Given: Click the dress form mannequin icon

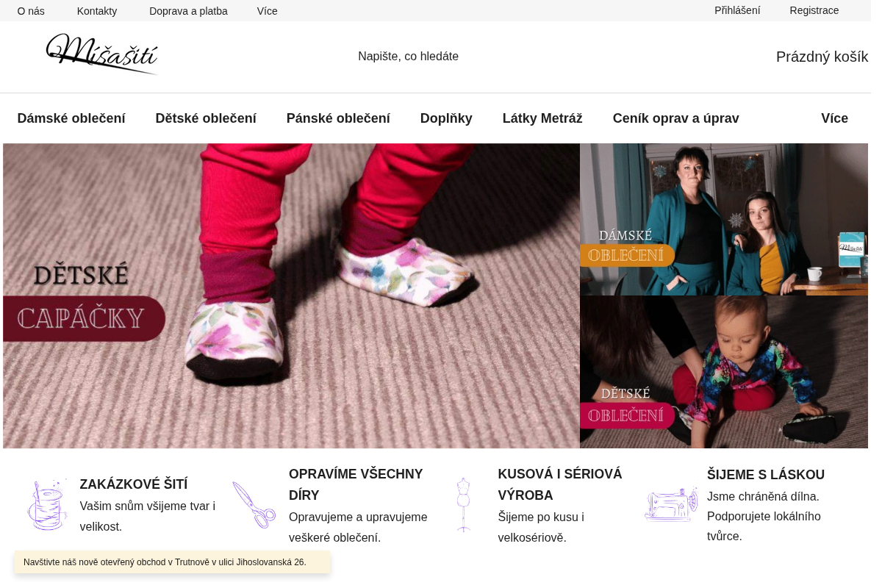Looking at the screenshot, I should point(463,505).
